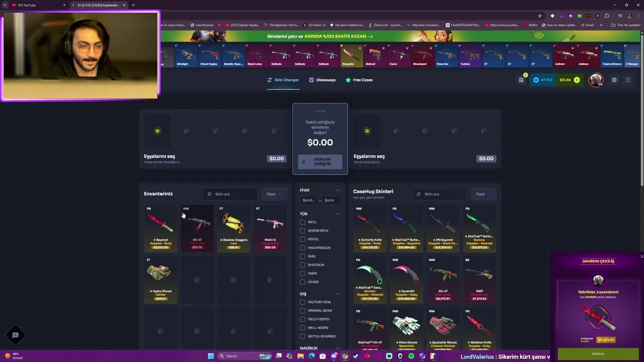This screenshot has width=644, height=362.
Task: Open the hamburger menu icon
Action: (x=627, y=80)
